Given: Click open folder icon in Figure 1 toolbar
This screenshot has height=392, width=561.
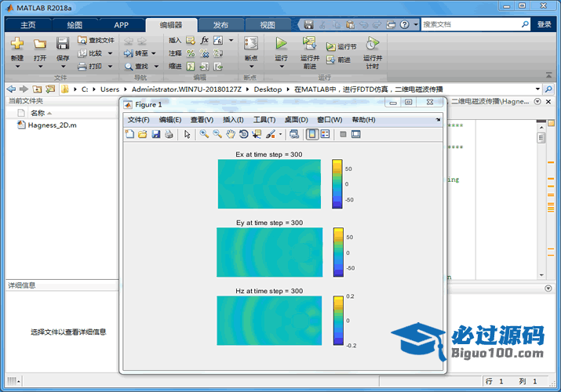Looking at the screenshot, I should (142, 134).
